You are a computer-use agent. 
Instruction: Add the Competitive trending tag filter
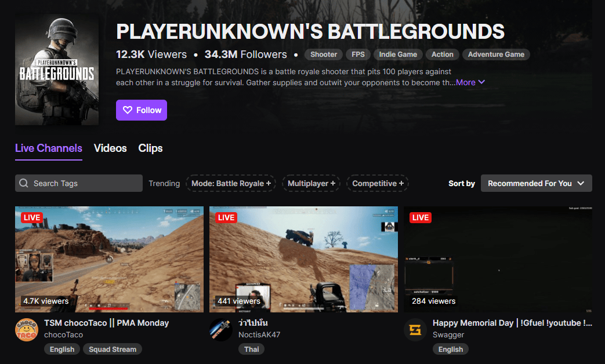pyautogui.click(x=378, y=184)
